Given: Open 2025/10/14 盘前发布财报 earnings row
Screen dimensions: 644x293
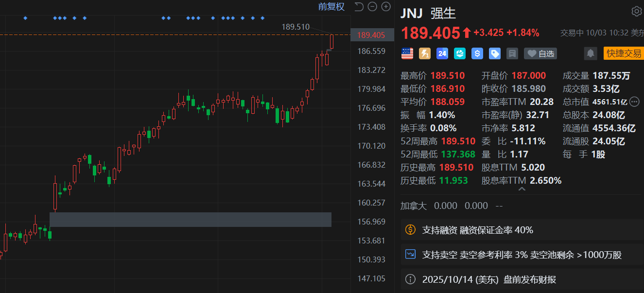Looking at the screenshot, I should coord(522,279).
